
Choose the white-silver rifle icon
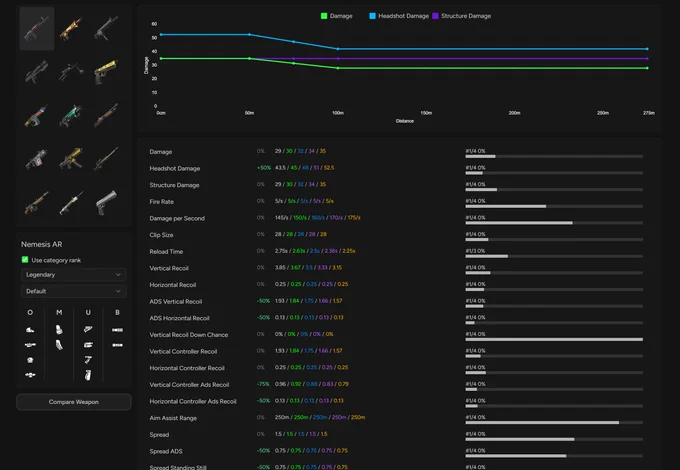72,202
